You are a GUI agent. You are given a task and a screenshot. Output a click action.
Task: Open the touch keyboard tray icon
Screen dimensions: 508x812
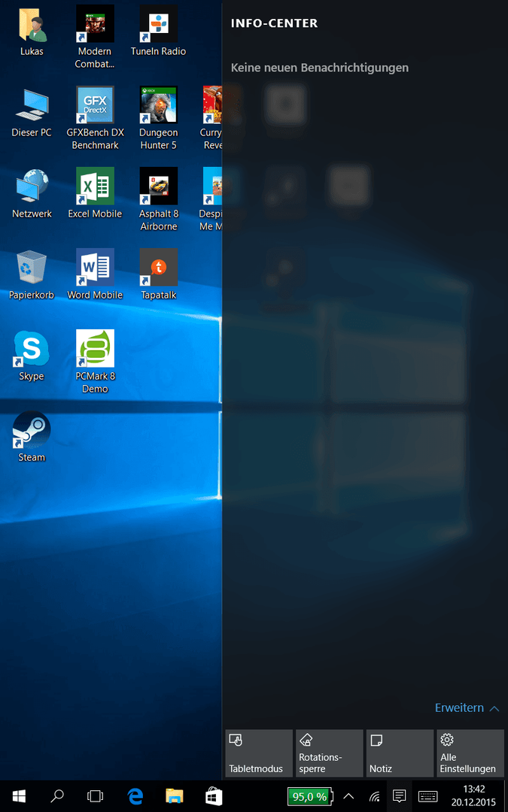(427, 796)
